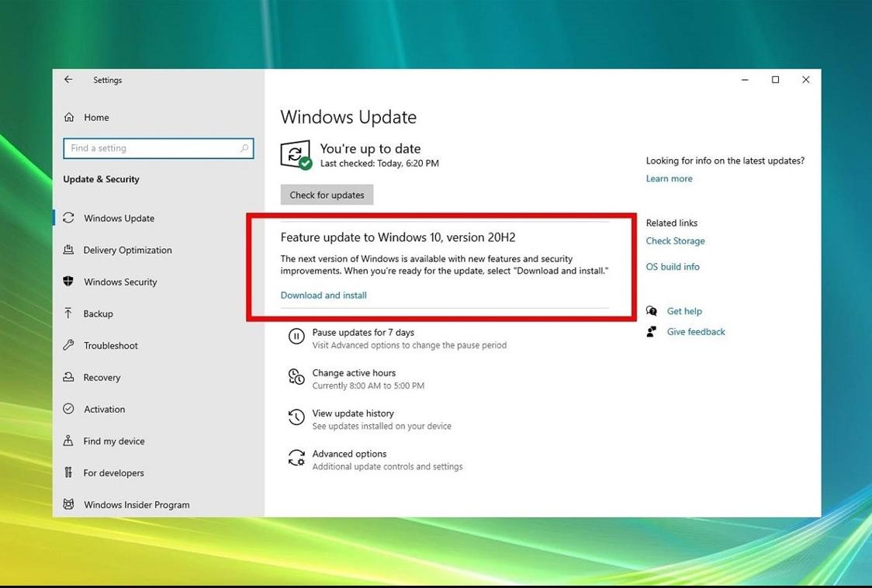Select Find my device
The width and height of the screenshot is (872, 588).
coord(110,441)
